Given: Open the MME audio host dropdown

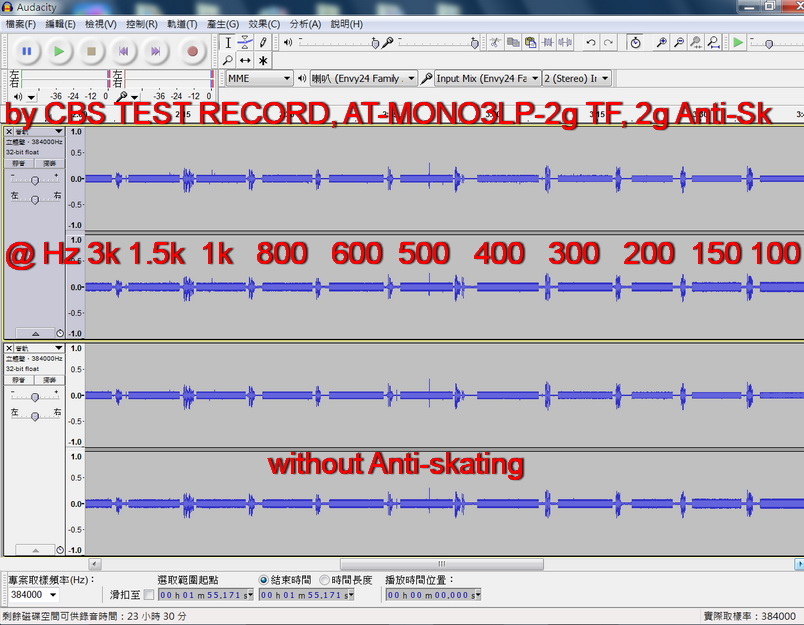Looking at the screenshot, I should (259, 78).
